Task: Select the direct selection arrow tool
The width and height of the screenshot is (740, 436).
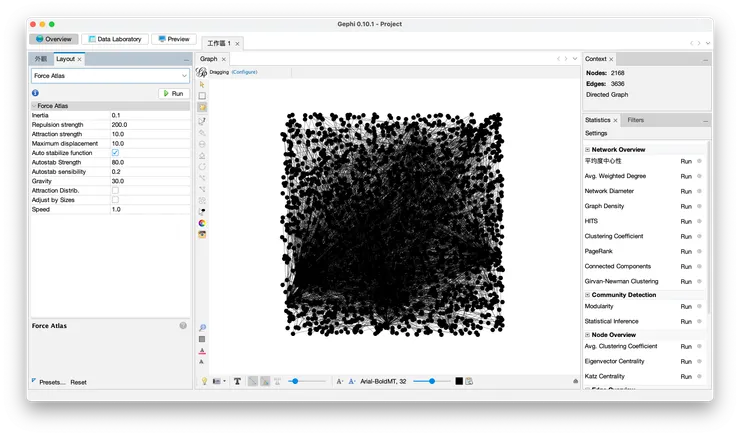Action: (x=202, y=84)
